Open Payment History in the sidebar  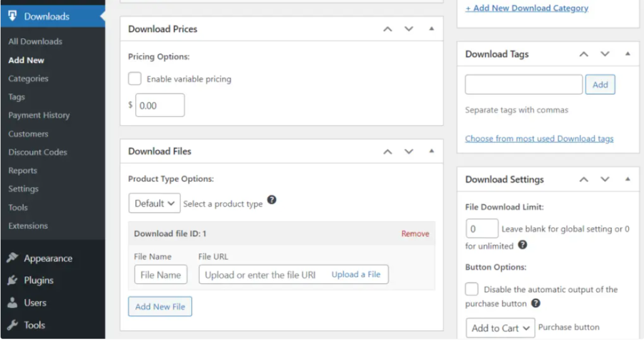click(x=39, y=116)
